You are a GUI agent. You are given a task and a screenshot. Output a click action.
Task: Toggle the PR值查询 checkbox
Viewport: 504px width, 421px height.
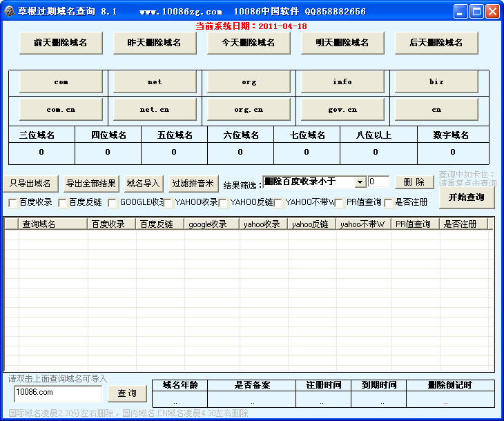coord(340,203)
